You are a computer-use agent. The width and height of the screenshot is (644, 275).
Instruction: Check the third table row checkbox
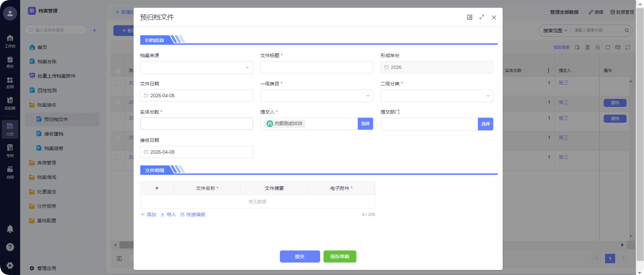coord(118,118)
